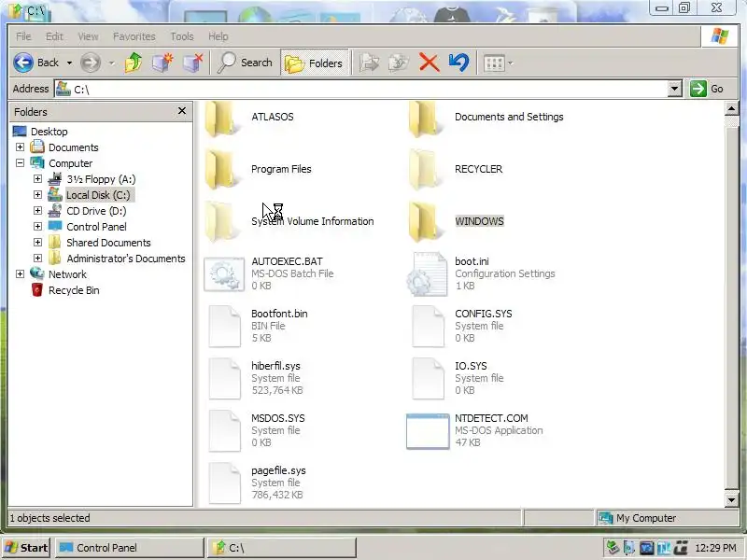Expand the 3½ Floppy (A:) node
Image resolution: width=747 pixels, height=560 pixels.
pos(37,178)
